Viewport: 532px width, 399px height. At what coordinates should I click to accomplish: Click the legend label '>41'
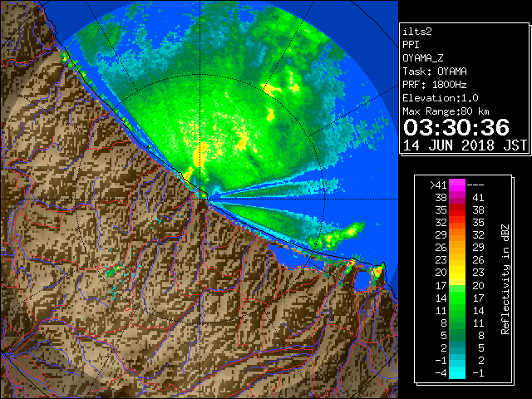[x=438, y=185]
